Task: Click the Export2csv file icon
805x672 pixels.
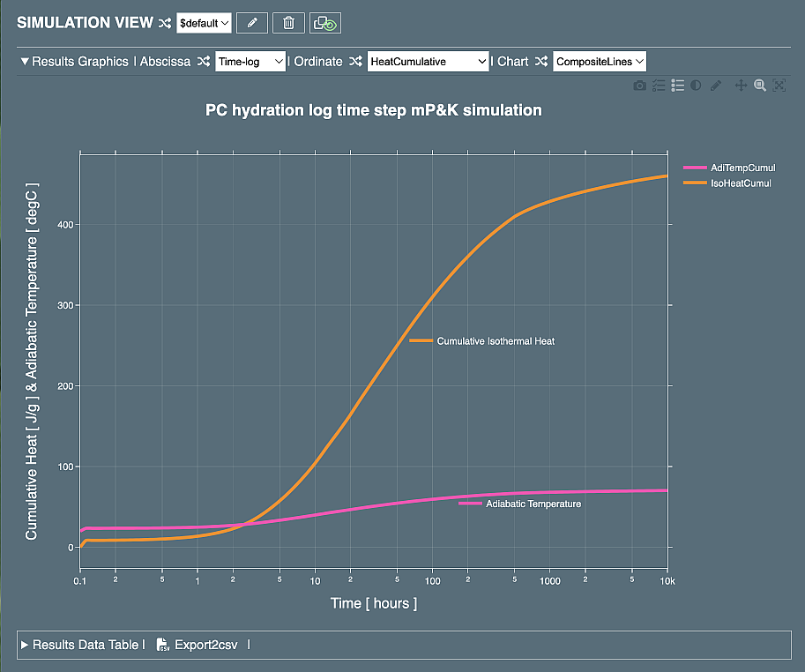Action: coord(163,645)
